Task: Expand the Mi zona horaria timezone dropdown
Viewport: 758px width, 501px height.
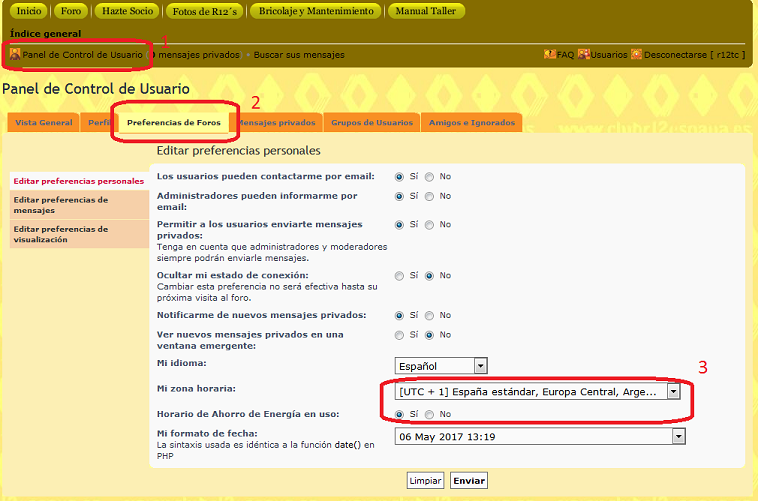Action: tap(673, 392)
